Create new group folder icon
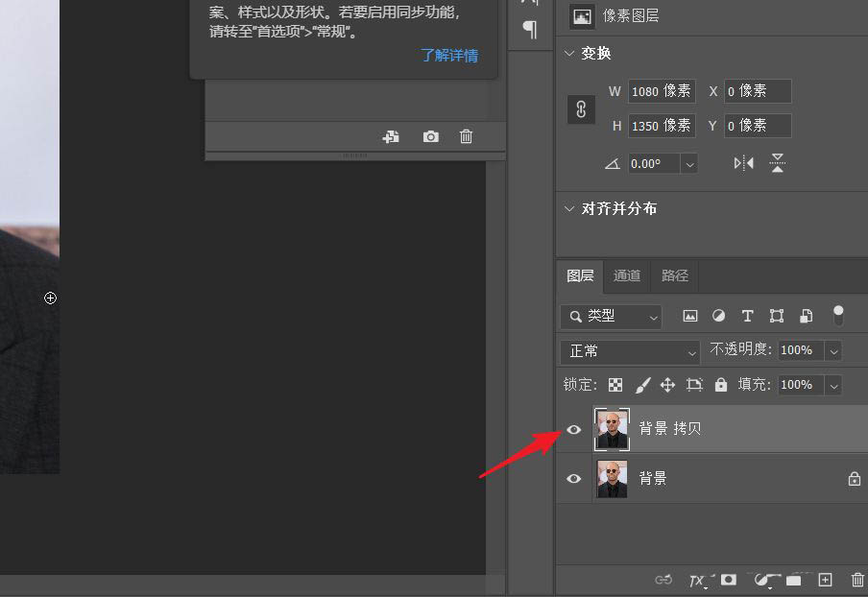The height and width of the screenshot is (597, 868). coord(793,580)
